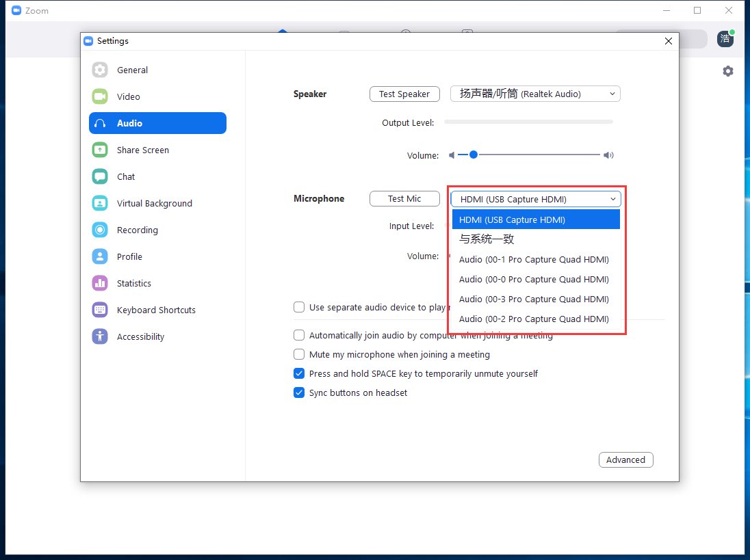Open the Keyboard Shortcuts icon

[100, 310]
